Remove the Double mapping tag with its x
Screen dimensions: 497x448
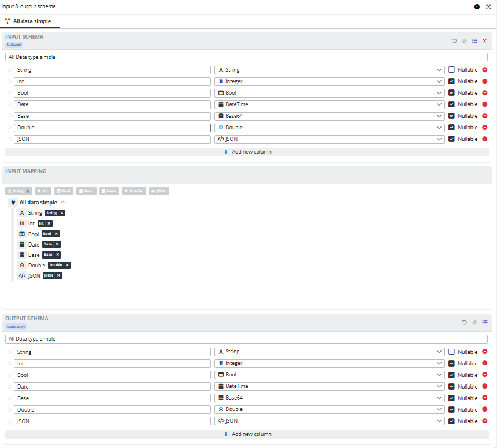click(x=67, y=265)
